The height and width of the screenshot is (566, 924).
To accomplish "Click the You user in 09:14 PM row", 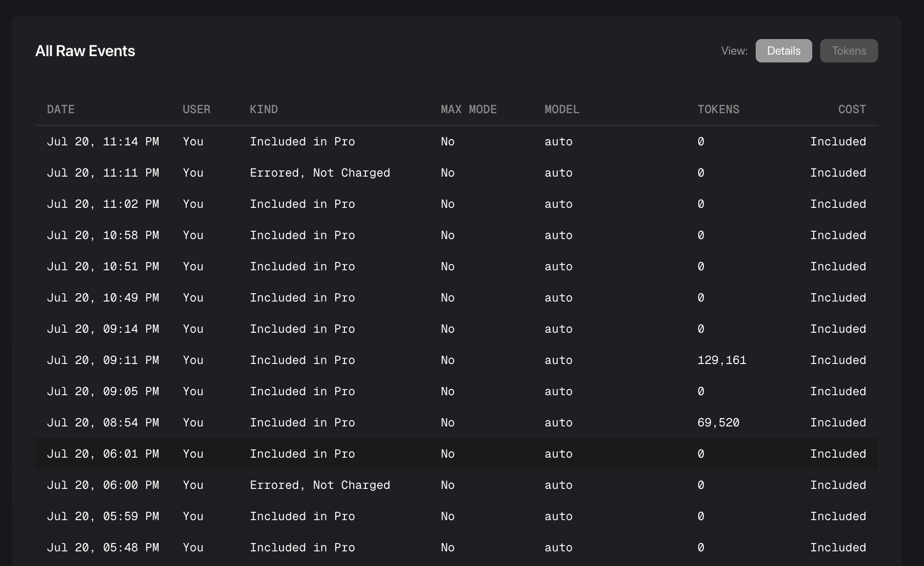I will click(193, 329).
